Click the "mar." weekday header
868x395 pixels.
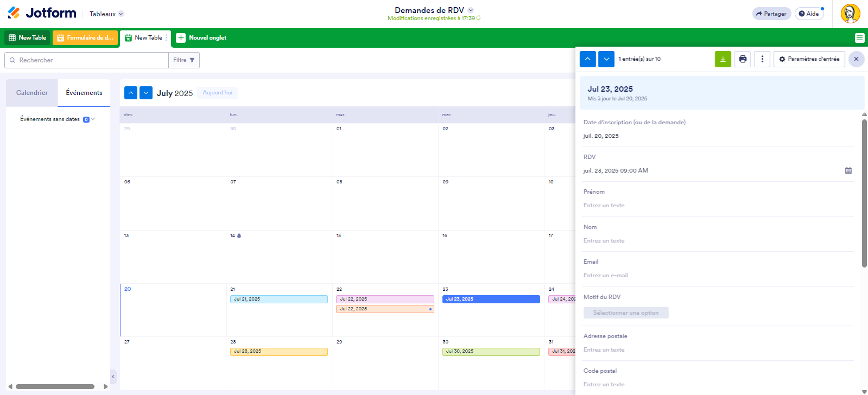(x=340, y=115)
